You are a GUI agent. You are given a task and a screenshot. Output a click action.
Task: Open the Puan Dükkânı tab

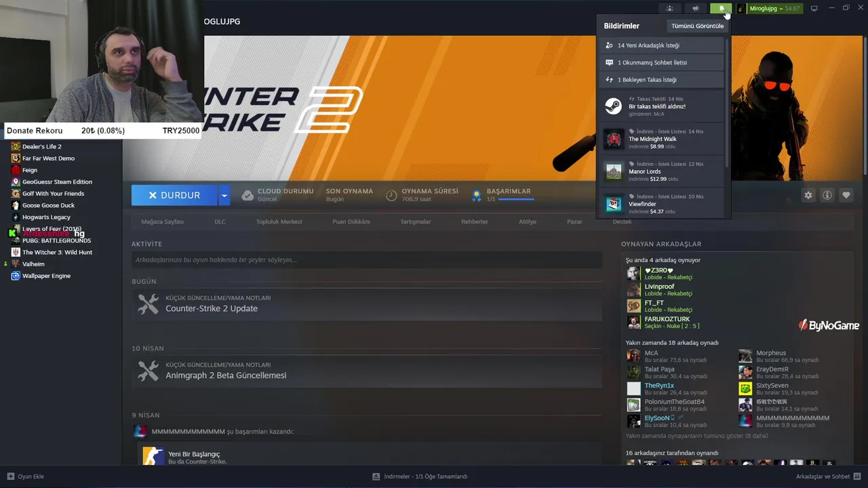(x=351, y=222)
